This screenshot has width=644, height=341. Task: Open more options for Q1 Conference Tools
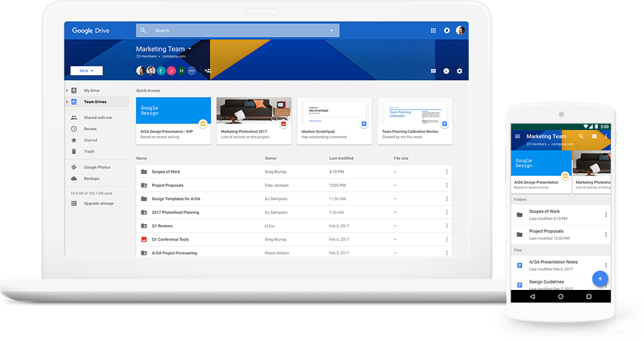pos(446,239)
